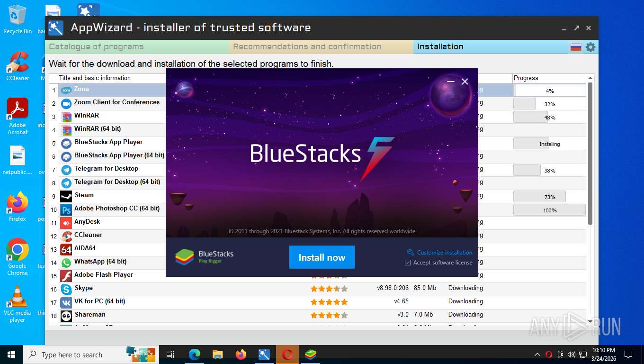Click the Windows Start button
Image resolution: width=644 pixels, height=364 pixels.
pyautogui.click(x=11, y=354)
